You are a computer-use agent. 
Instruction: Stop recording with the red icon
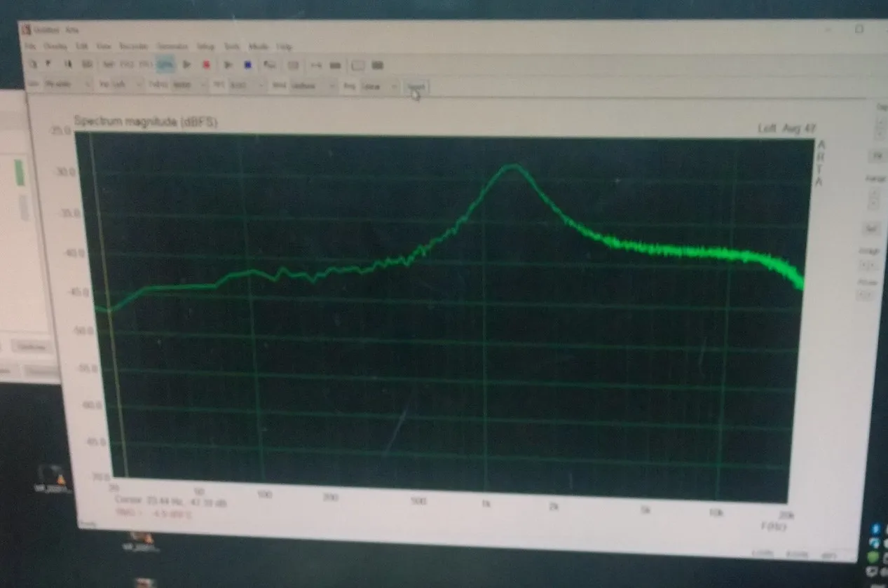click(206, 64)
